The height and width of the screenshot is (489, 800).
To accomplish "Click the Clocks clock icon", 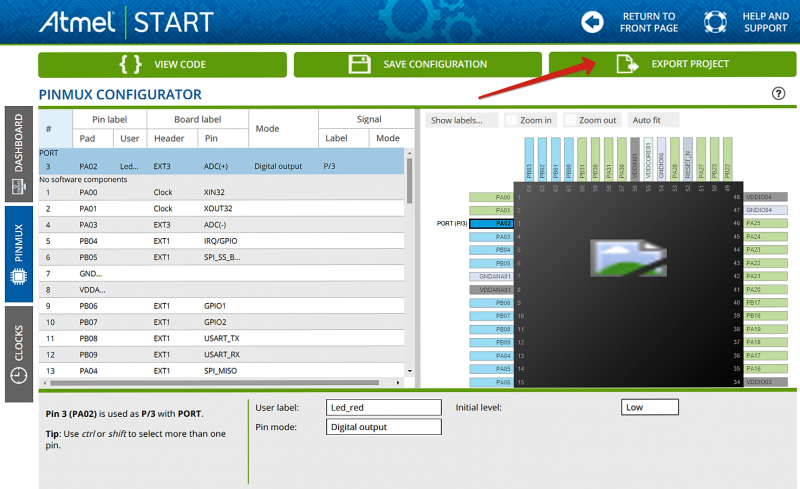I will pyautogui.click(x=19, y=376).
